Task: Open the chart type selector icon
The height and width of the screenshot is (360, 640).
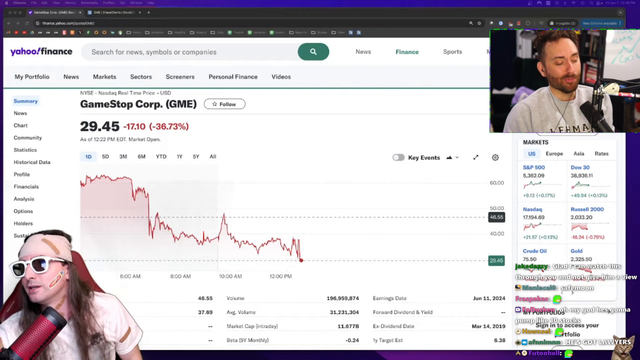Action: click(452, 158)
